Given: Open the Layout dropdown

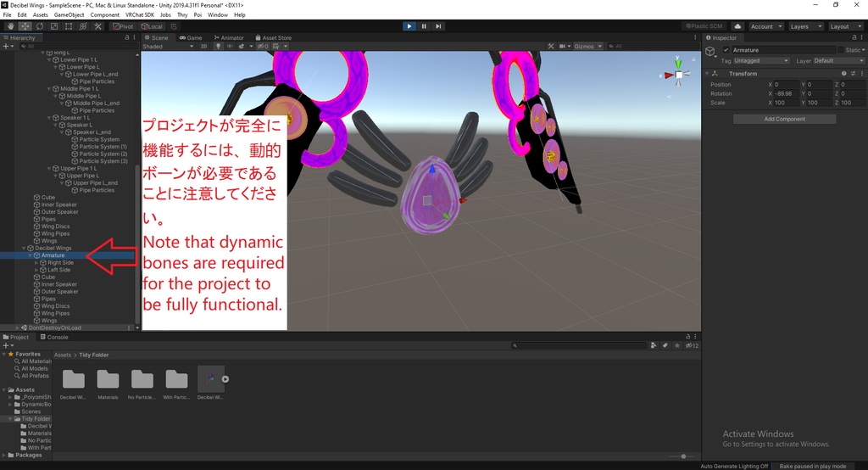Looking at the screenshot, I should pyautogui.click(x=846, y=26).
